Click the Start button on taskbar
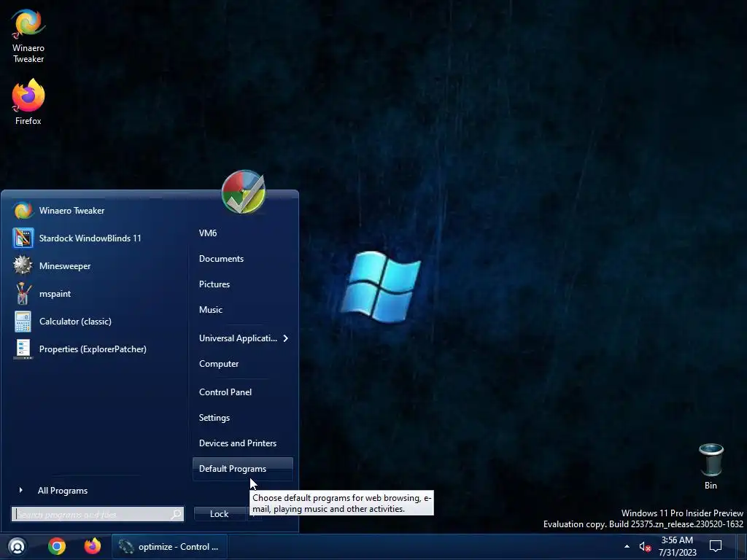The width and height of the screenshot is (747, 560). click(x=18, y=546)
